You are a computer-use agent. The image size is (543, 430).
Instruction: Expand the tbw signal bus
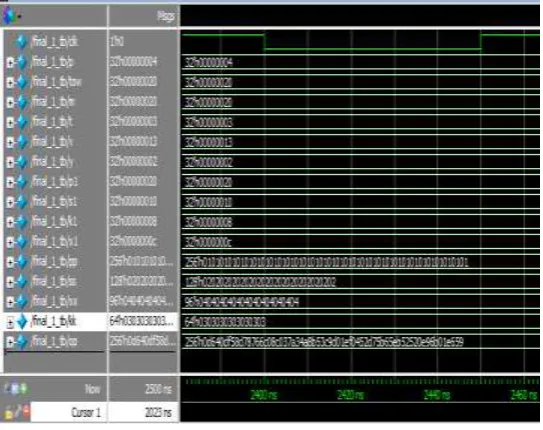[x=10, y=82]
